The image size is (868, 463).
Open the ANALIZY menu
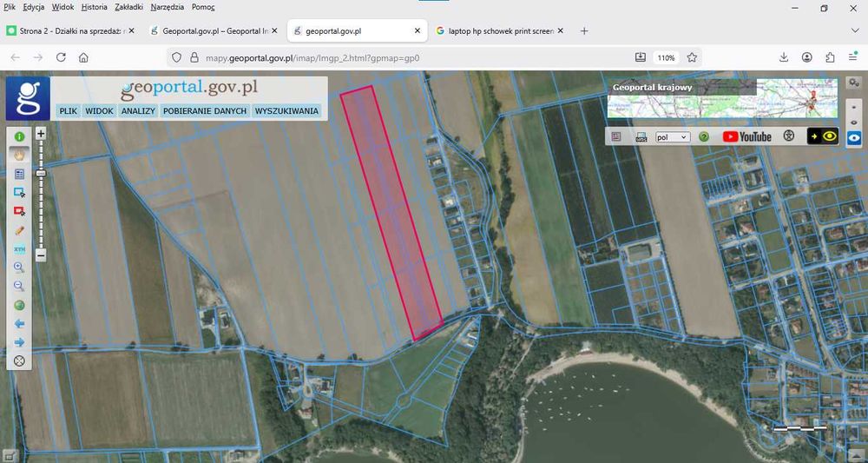click(138, 111)
